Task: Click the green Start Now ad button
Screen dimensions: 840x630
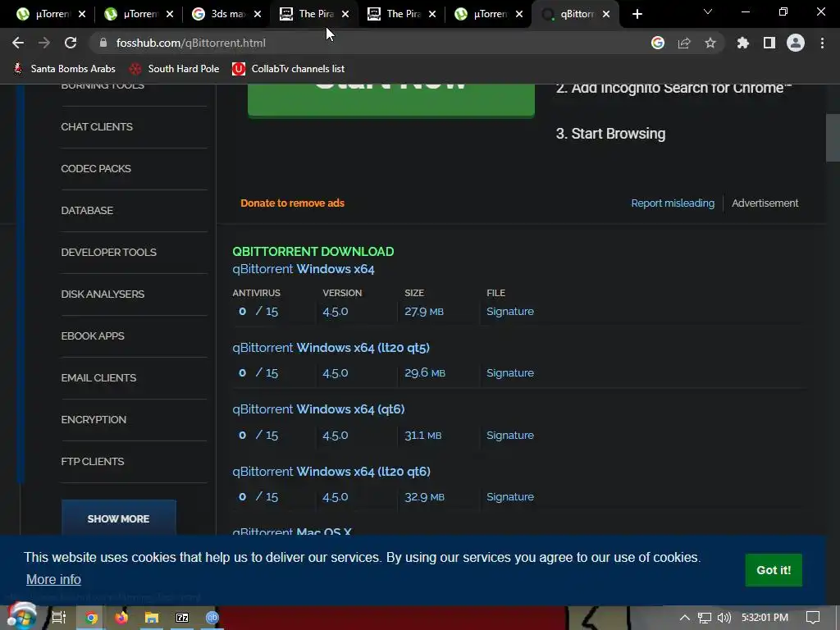Action: [x=391, y=99]
